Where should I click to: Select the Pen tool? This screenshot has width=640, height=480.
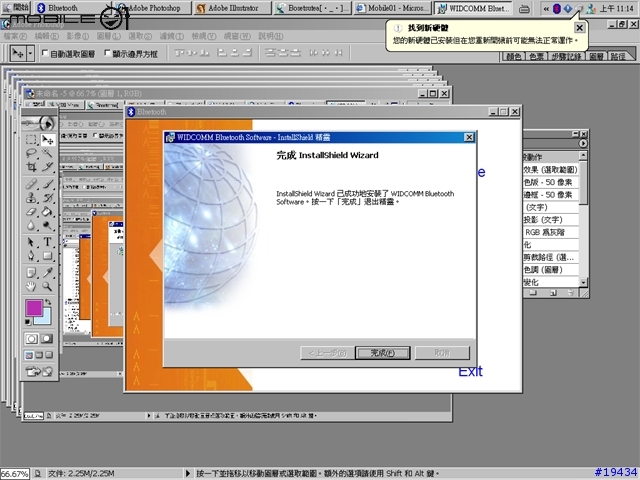pos(31,256)
